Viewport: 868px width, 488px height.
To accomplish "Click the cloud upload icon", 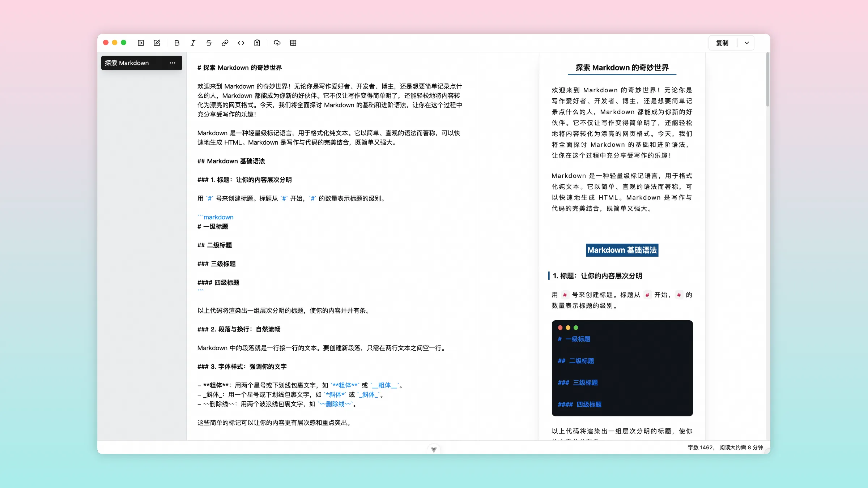I will click(277, 43).
